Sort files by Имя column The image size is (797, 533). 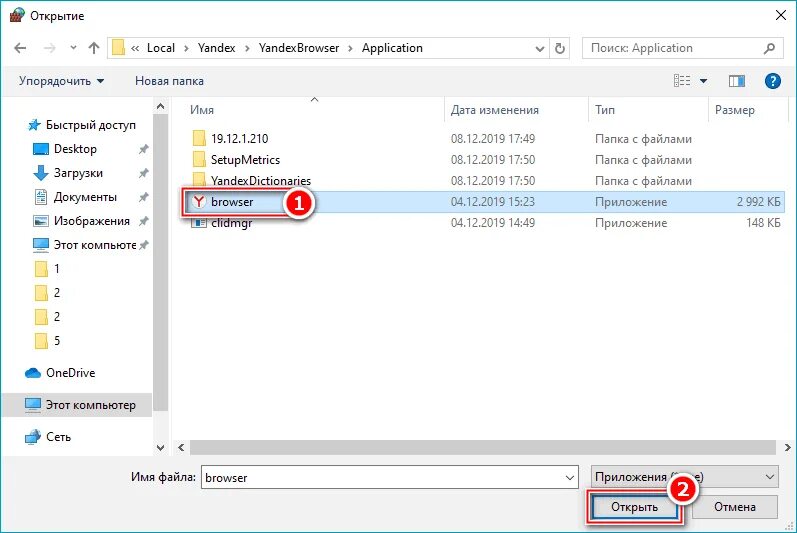(202, 110)
